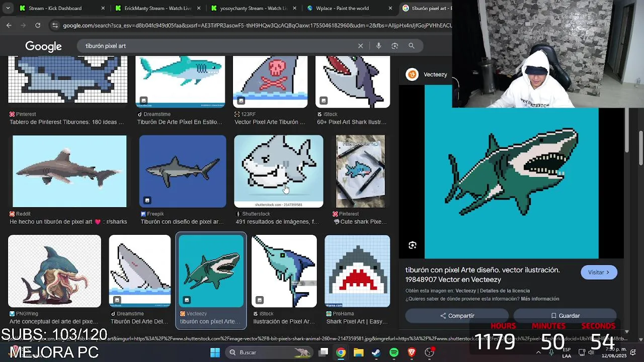Close the ErickManty Stream tab
Viewport: 644px width, 362px height.
coord(199,8)
